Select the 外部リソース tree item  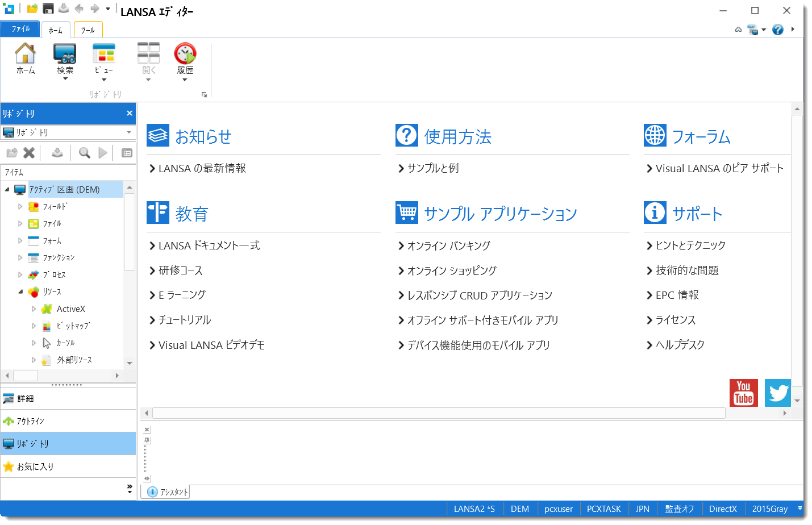[74, 360]
